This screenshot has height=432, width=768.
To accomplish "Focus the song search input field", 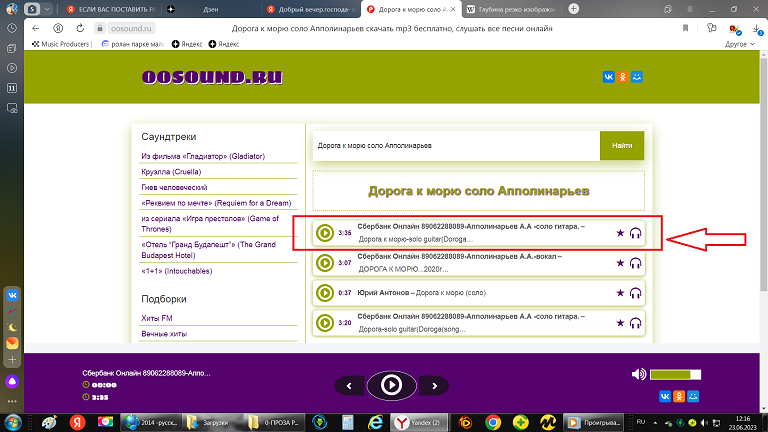I will pyautogui.click(x=456, y=145).
